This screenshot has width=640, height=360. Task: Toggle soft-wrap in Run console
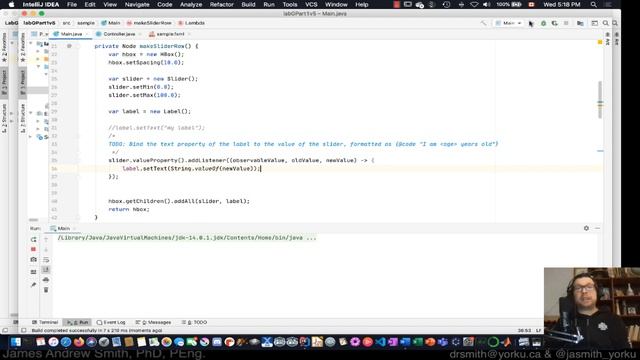46,260
